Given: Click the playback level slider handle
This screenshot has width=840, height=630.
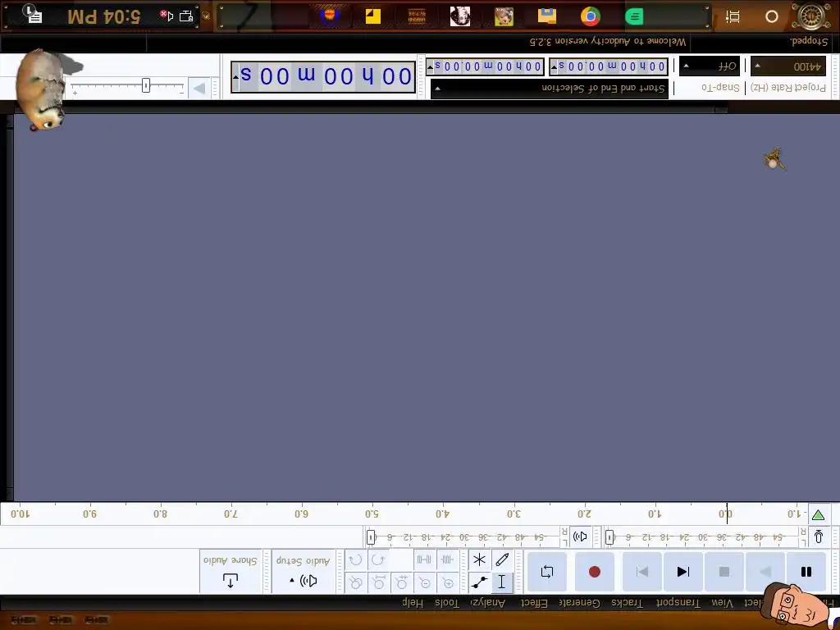Looking at the screenshot, I should tap(371, 536).
